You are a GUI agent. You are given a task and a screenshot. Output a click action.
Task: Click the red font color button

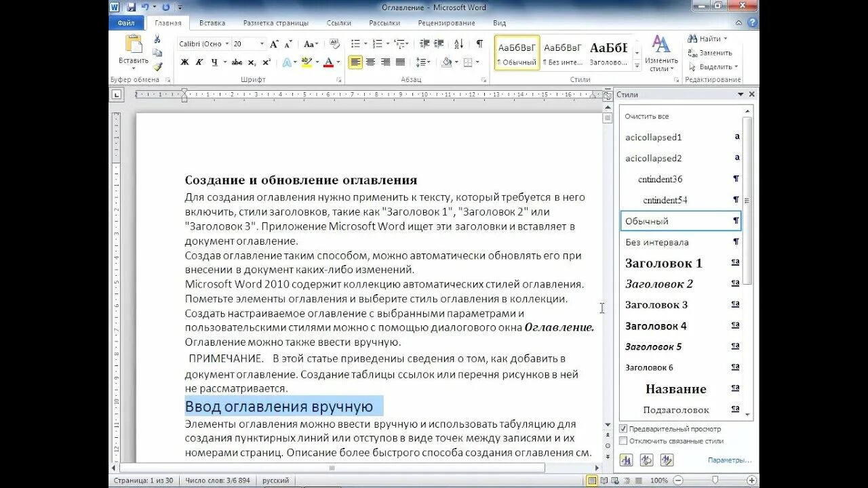click(328, 62)
